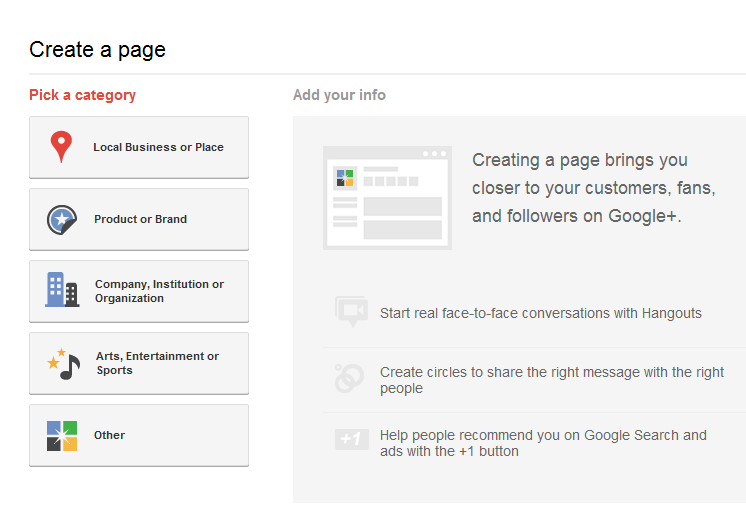Image resolution: width=746 pixels, height=505 pixels.
Task: Click the circles icon
Action: click(349, 378)
